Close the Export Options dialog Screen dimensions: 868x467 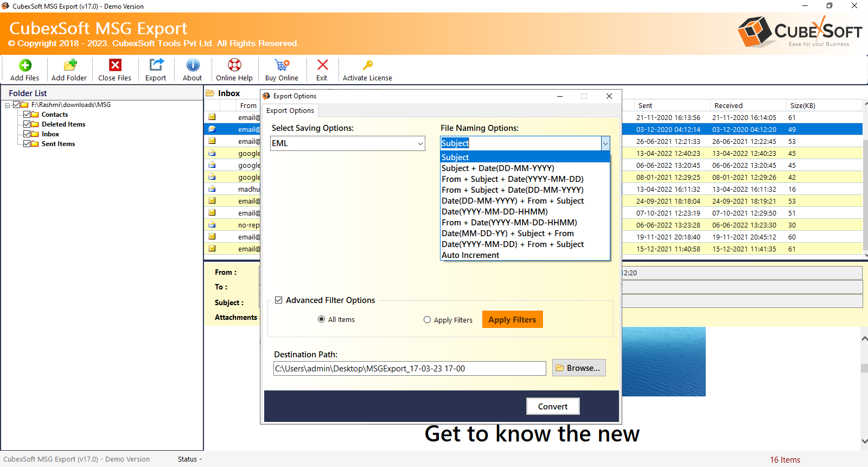coord(609,96)
